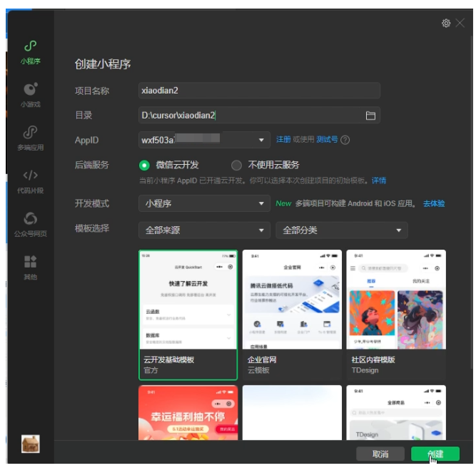Screen dimensions: 476x468
Task: Choose the TDesign 全部商品 template
Action: coord(396,413)
